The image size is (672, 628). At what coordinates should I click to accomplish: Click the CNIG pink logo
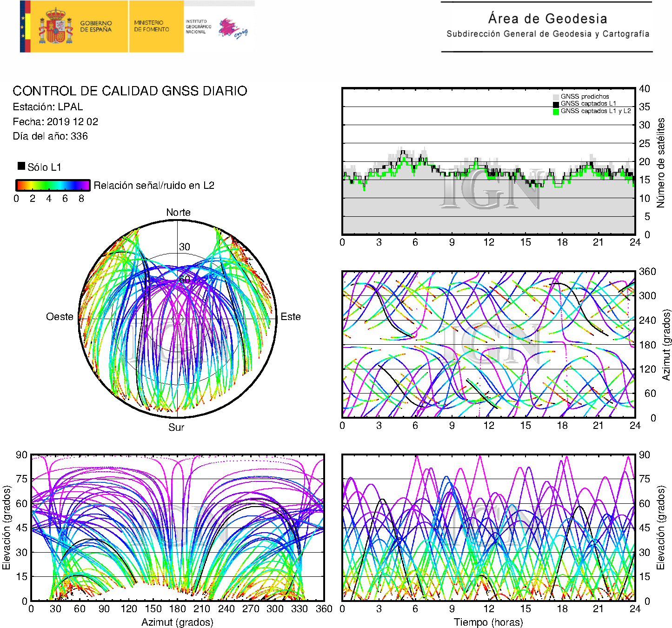tap(233, 28)
